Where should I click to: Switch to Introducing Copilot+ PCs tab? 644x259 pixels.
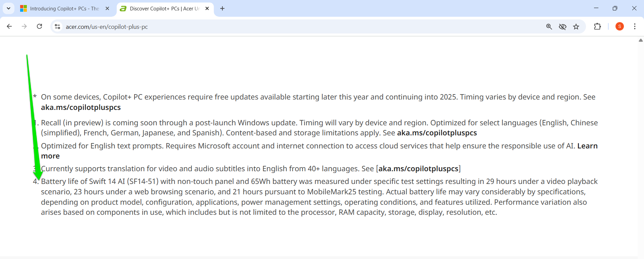coord(64,9)
